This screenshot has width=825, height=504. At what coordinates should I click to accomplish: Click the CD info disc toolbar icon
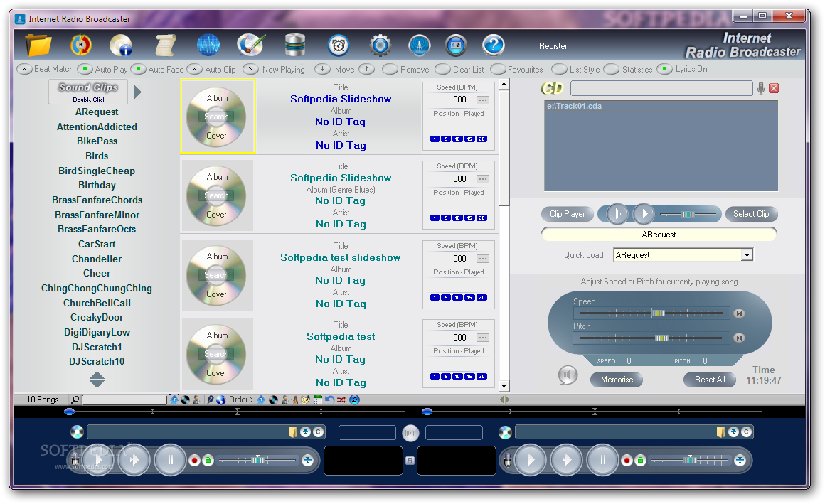click(121, 45)
